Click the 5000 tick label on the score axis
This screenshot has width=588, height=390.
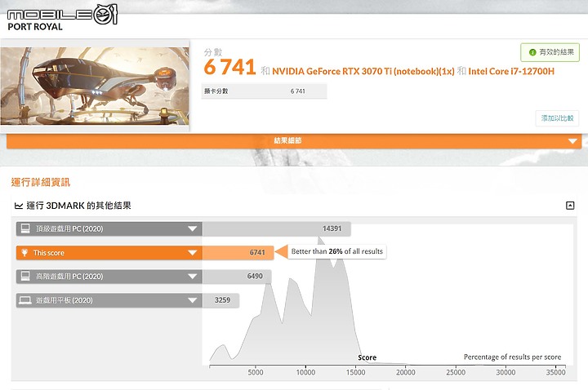(256, 372)
